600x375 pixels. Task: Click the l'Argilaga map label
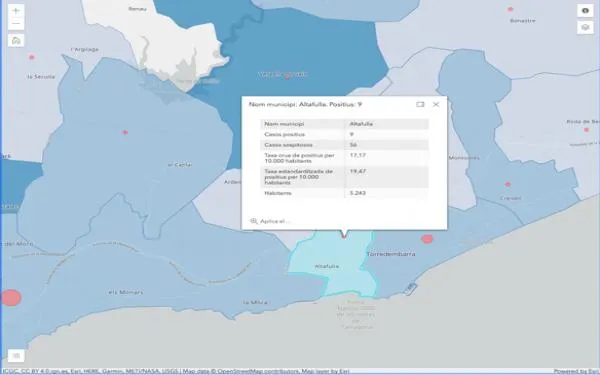pyautogui.click(x=85, y=49)
